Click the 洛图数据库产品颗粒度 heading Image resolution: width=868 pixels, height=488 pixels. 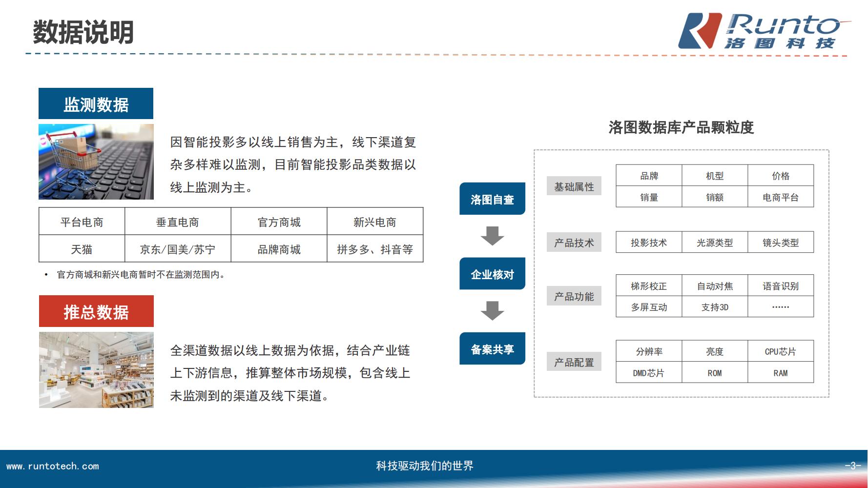[x=681, y=127]
